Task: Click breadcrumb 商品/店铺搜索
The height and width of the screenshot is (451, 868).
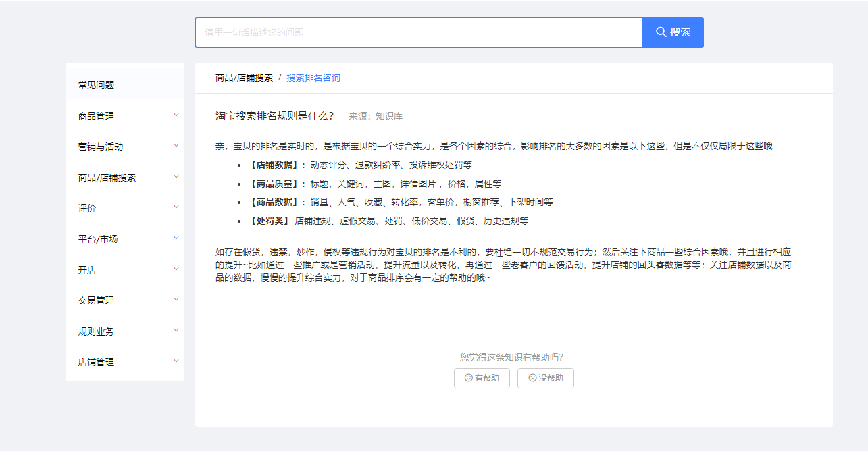Action: [x=244, y=78]
